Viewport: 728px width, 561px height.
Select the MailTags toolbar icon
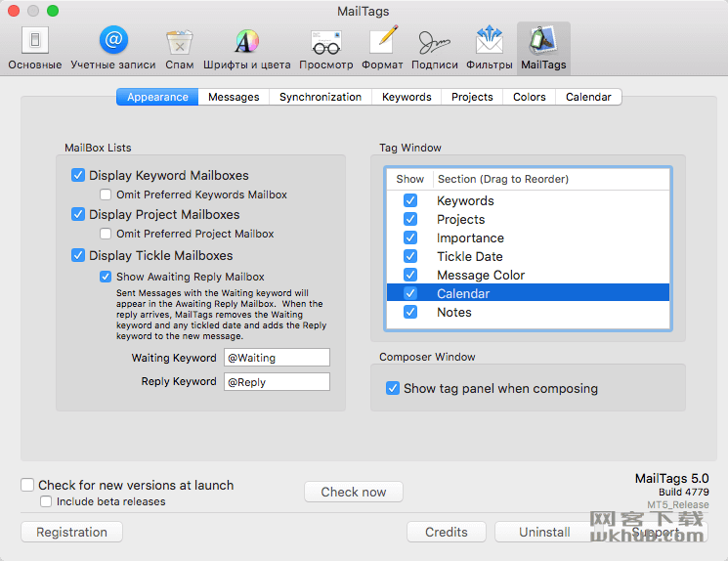coord(543,48)
